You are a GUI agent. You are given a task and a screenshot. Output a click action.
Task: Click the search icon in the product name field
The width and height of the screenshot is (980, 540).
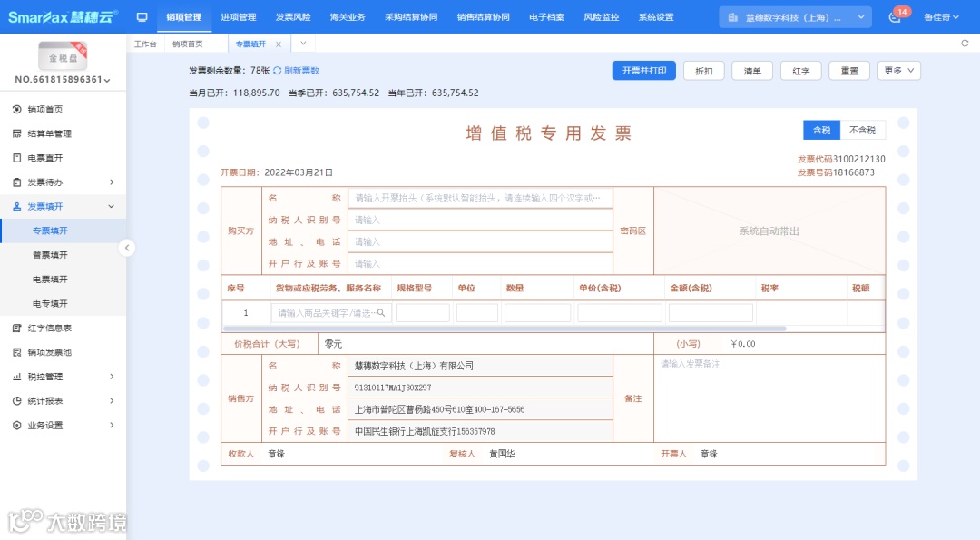click(380, 312)
